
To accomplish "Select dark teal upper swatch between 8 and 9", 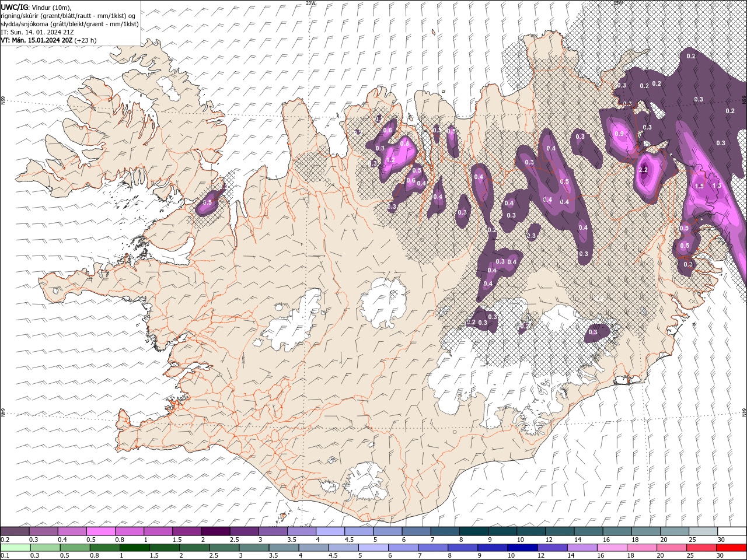I will [474, 531].
